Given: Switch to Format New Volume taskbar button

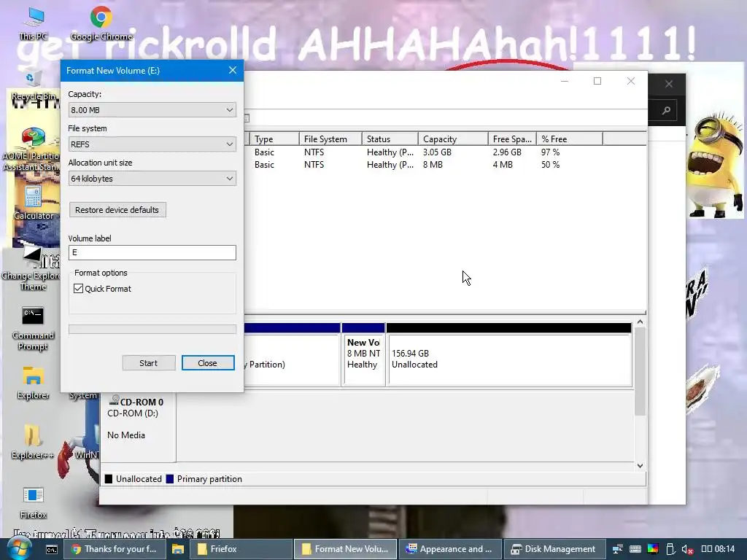Looking at the screenshot, I should 344,549.
